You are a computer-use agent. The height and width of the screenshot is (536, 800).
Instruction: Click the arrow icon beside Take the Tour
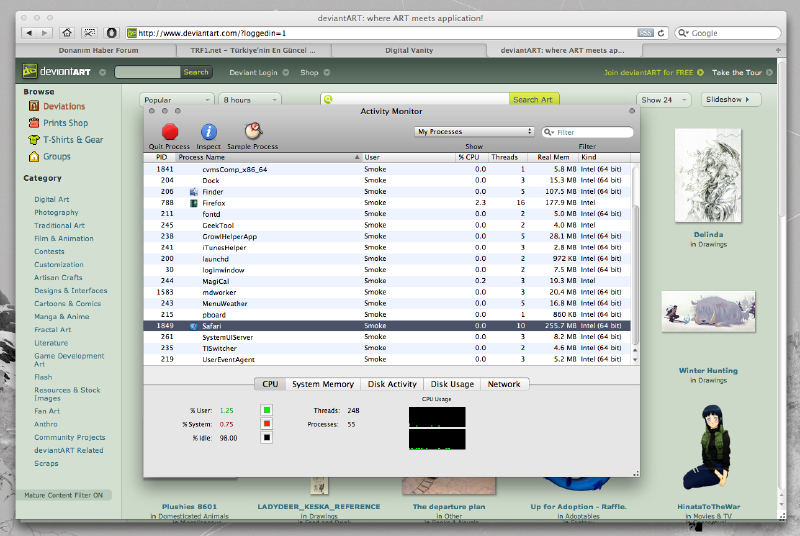pos(769,72)
